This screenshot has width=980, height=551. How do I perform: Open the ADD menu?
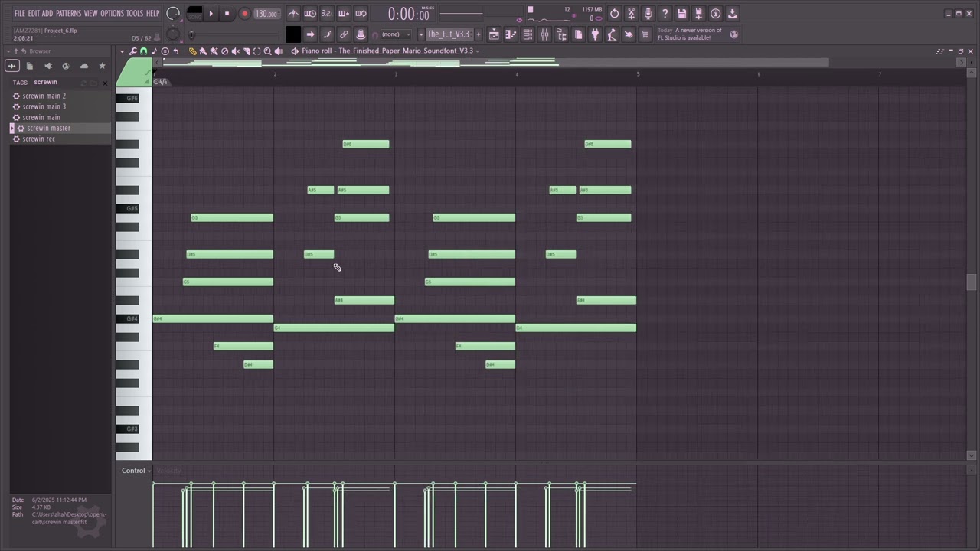point(47,13)
